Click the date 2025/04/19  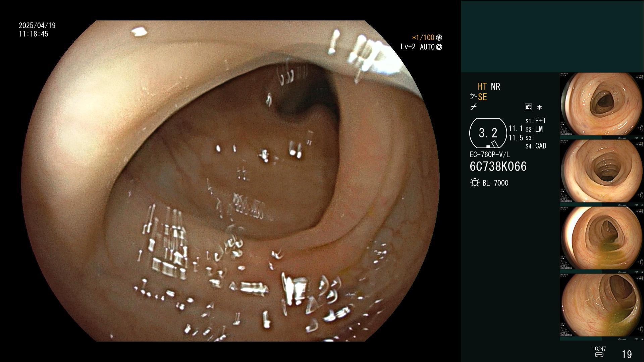[37, 25]
